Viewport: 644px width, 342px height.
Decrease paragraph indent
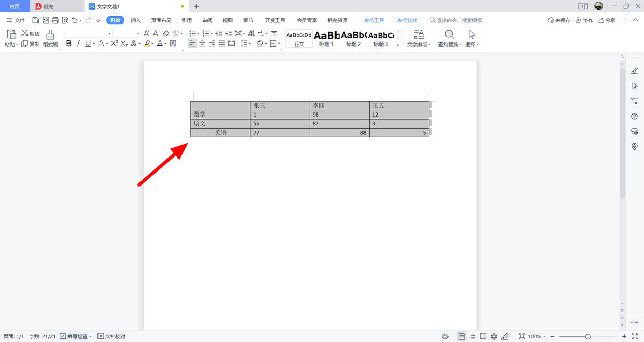219,33
